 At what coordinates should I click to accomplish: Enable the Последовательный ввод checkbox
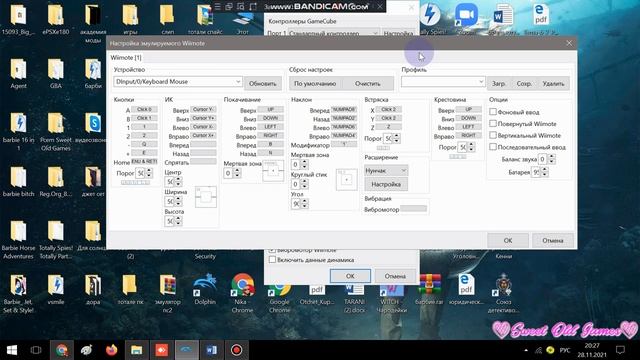(x=493, y=147)
